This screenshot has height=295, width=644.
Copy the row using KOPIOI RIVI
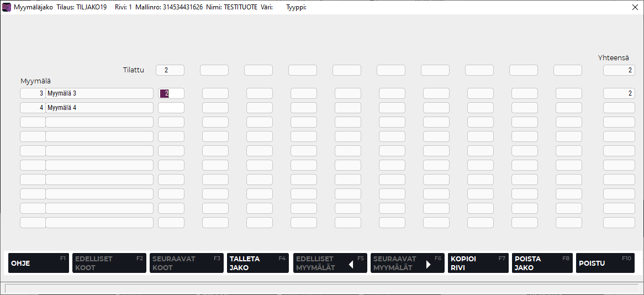coord(478,263)
